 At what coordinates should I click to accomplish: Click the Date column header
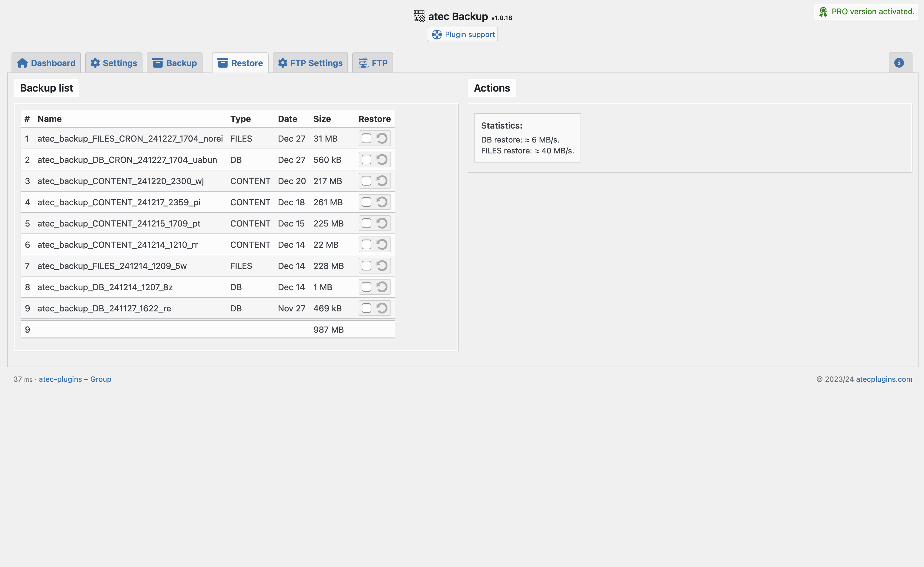pos(287,119)
